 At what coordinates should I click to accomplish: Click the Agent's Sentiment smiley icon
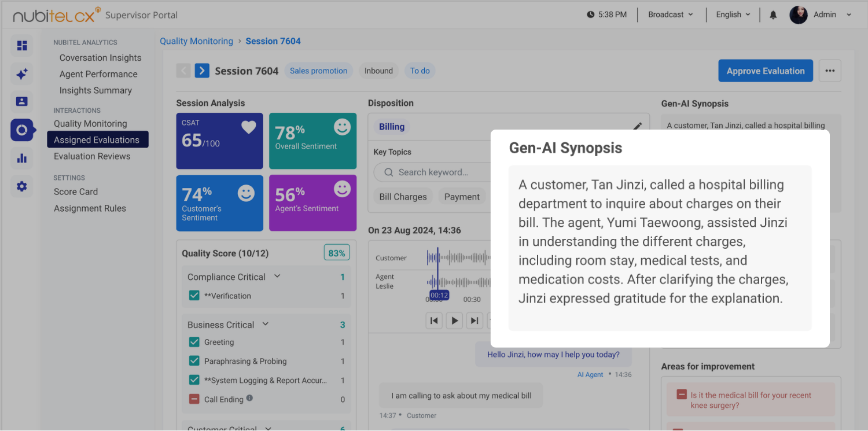click(343, 189)
